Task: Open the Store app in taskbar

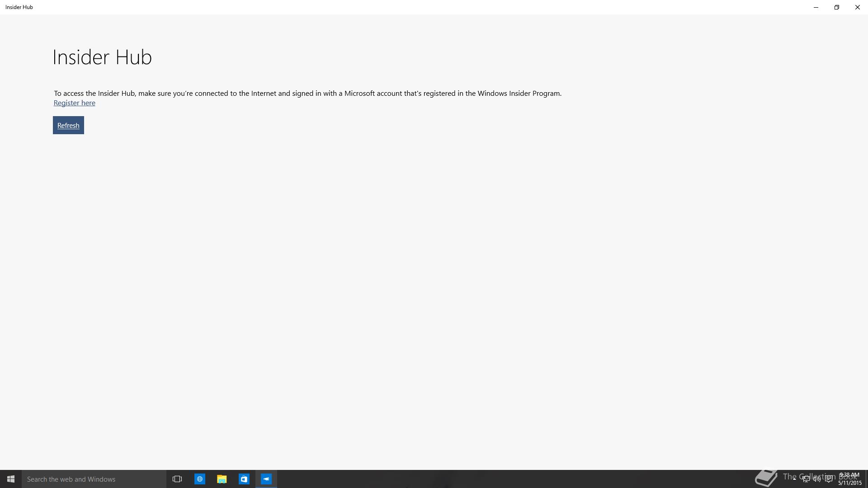Action: pos(244,479)
